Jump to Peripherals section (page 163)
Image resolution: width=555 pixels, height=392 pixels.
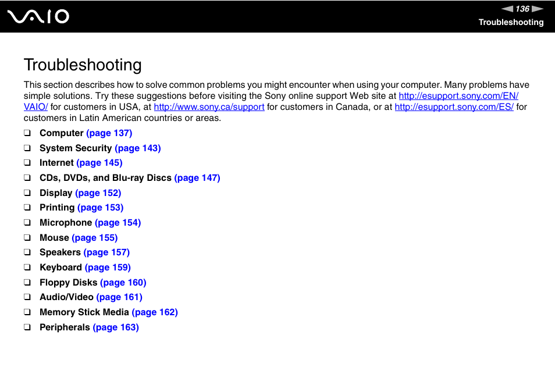click(x=116, y=327)
